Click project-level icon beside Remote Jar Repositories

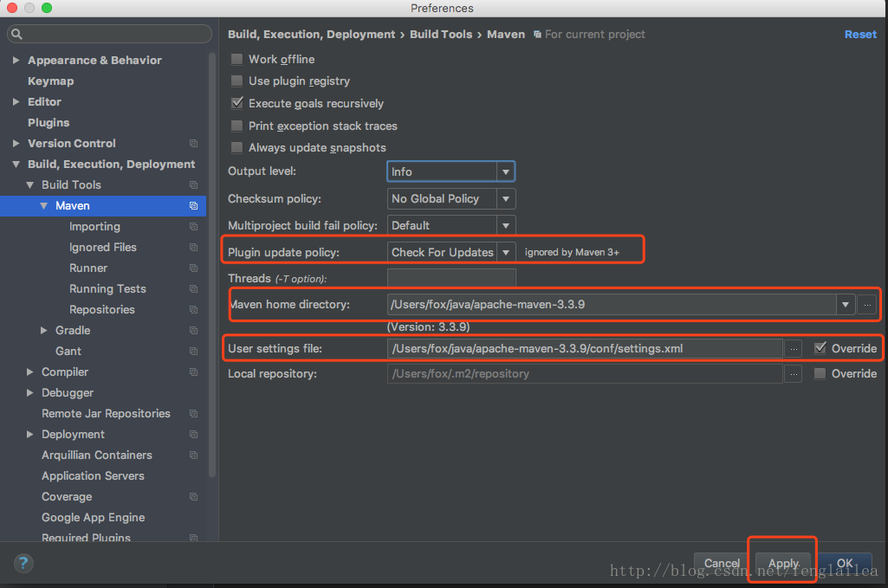click(194, 414)
